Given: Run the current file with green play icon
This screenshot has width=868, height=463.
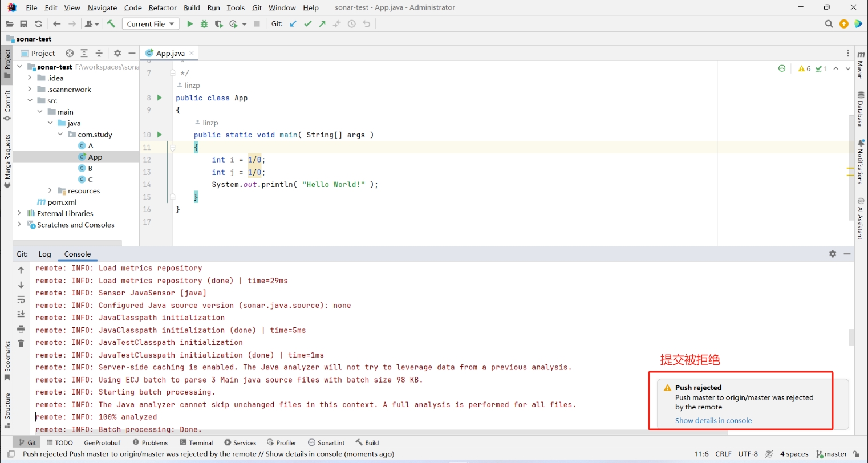Looking at the screenshot, I should (190, 24).
